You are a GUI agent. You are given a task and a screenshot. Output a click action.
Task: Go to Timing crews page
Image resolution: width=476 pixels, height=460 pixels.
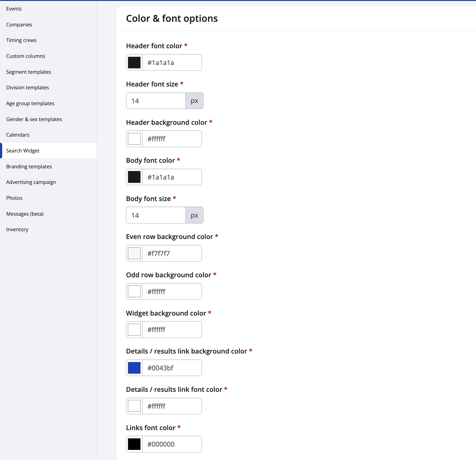pyautogui.click(x=21, y=40)
